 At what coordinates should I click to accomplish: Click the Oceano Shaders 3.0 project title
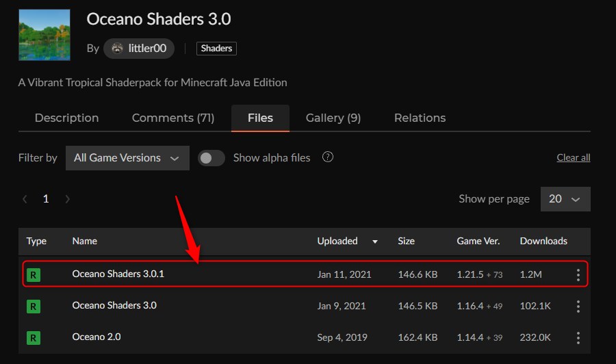click(159, 19)
